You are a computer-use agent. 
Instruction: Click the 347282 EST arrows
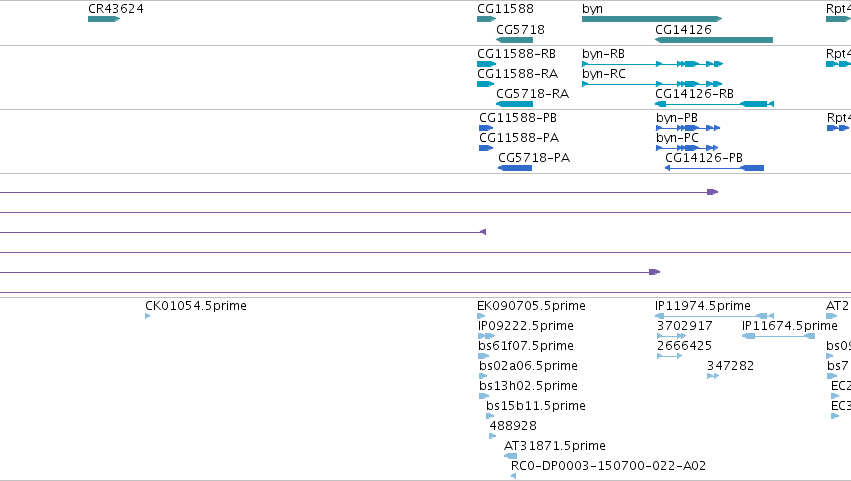[713, 376]
